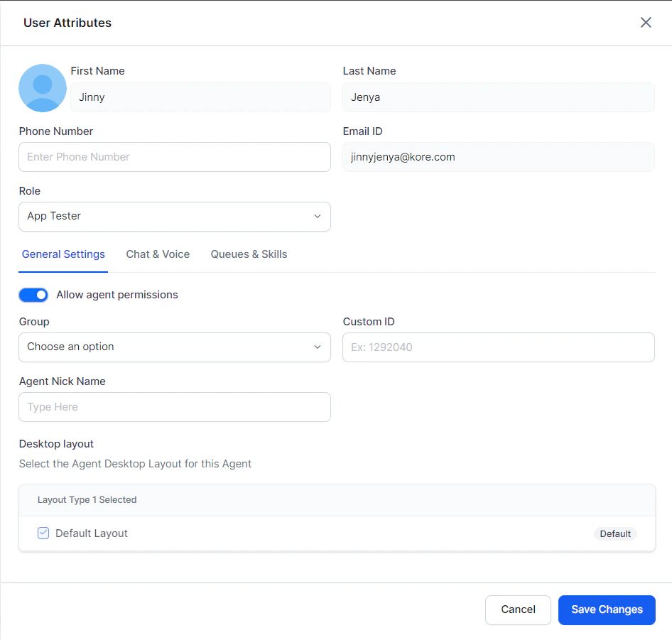
Task: Open the Role dropdown chevron
Action: click(x=317, y=217)
